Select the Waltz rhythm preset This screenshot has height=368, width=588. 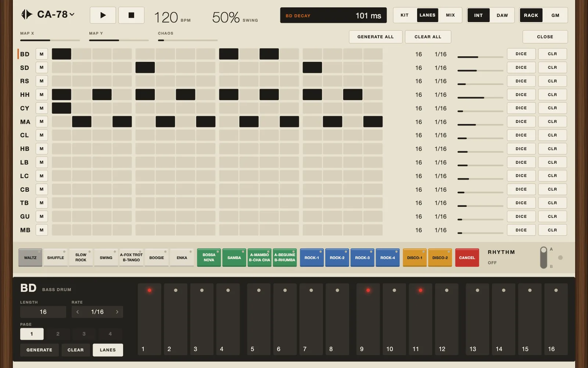pos(30,258)
